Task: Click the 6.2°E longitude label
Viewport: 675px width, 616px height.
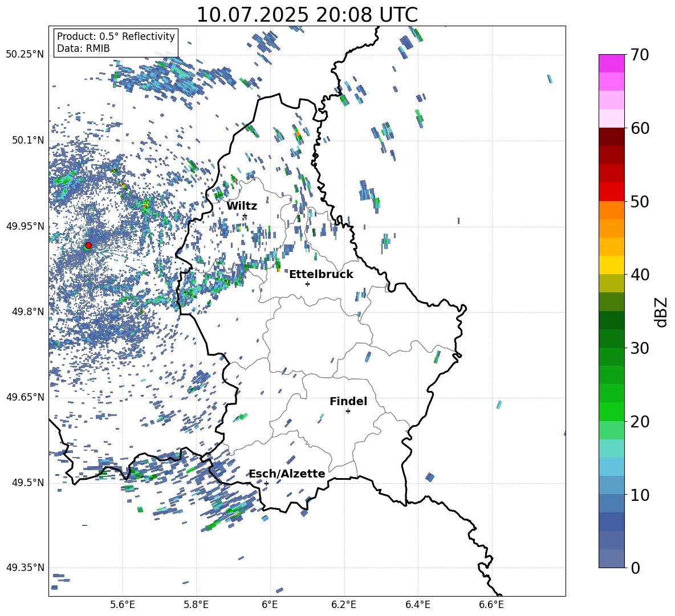Action: pyautogui.click(x=344, y=605)
